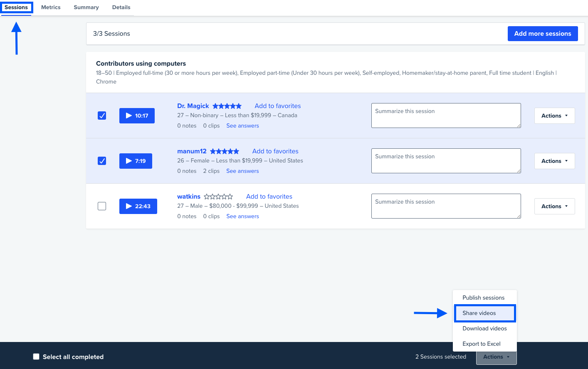Viewport: 588px width, 369px height.
Task: Choose Export to Excel from the menu
Action: coord(484,344)
